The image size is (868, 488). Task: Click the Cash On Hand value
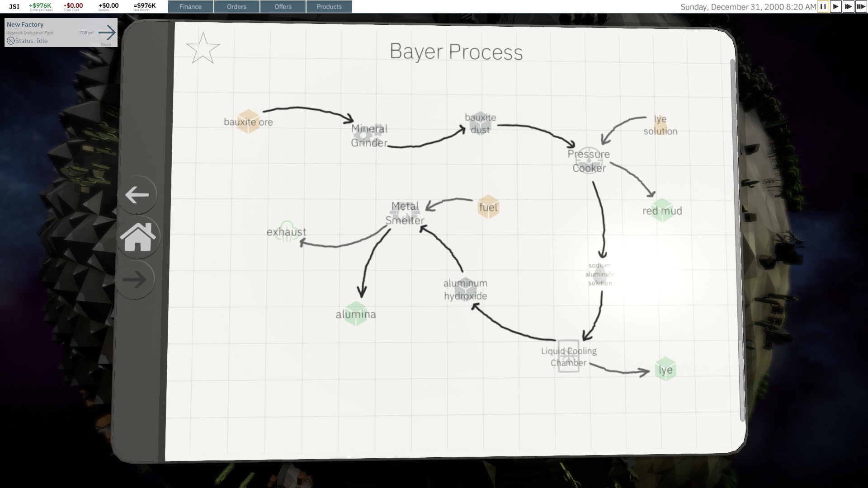[40, 6]
